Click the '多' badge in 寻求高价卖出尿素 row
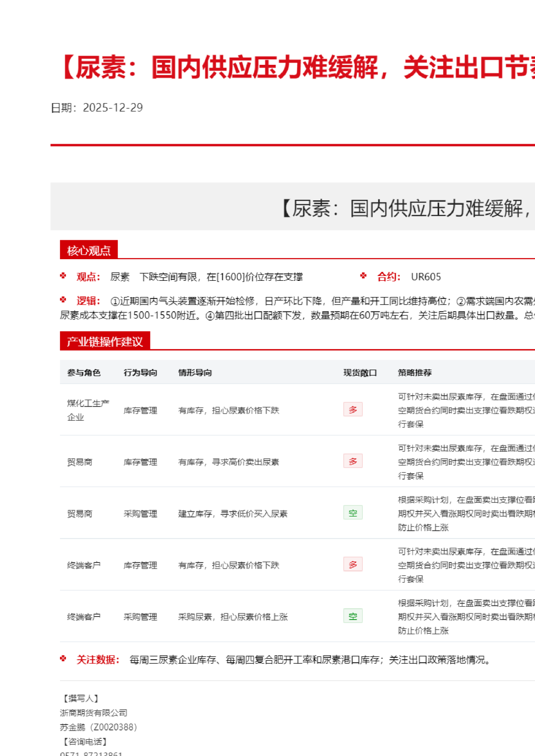535x756 pixels. (353, 461)
